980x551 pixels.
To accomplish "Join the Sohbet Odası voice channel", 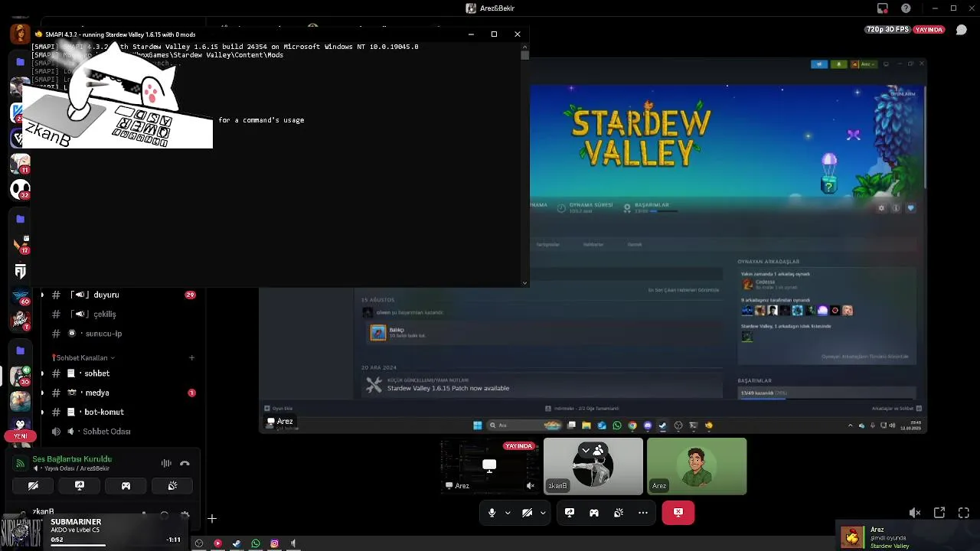I will (x=106, y=432).
